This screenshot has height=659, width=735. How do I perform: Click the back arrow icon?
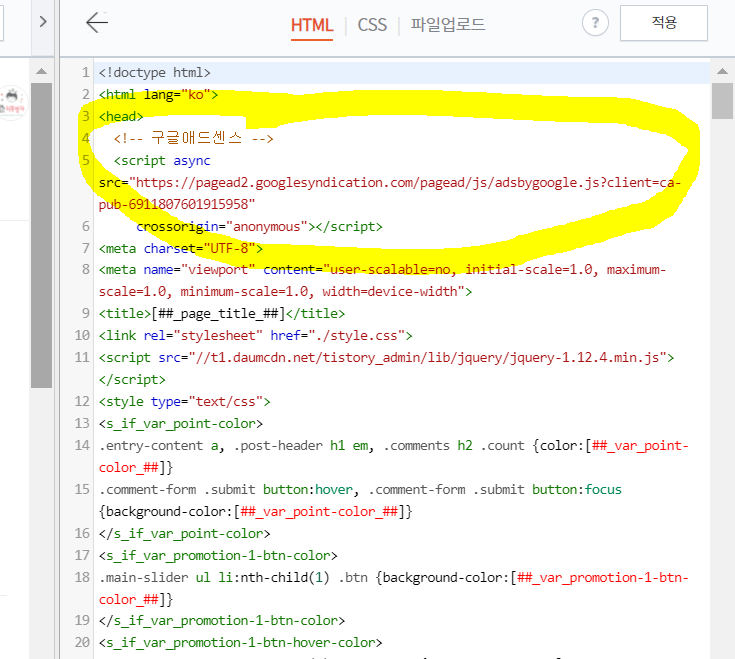click(97, 22)
